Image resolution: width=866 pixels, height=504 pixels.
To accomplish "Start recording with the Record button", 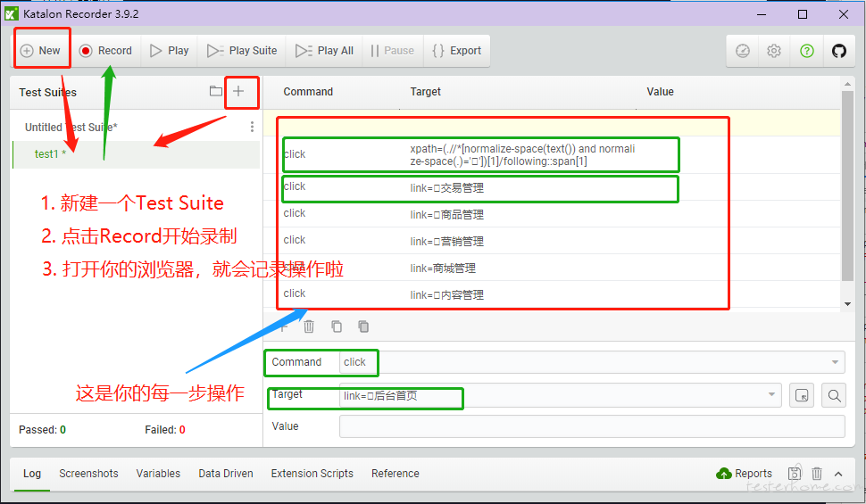I will point(105,51).
